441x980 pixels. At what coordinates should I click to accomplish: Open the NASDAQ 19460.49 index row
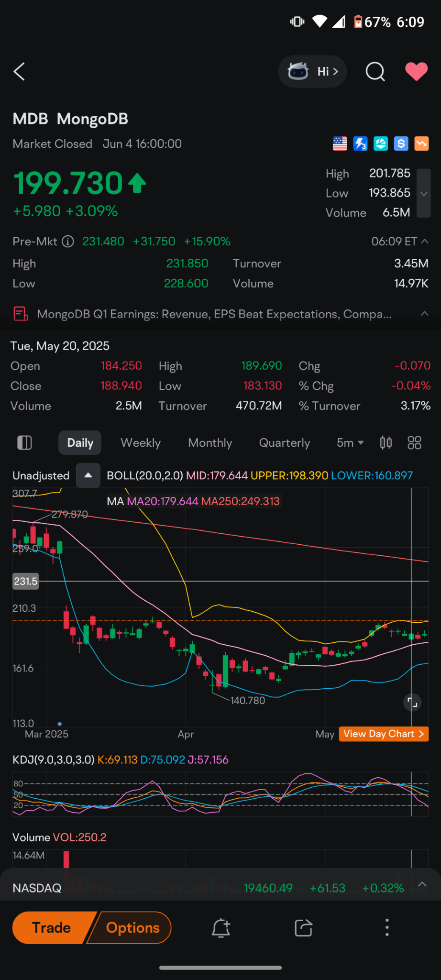[x=220, y=888]
